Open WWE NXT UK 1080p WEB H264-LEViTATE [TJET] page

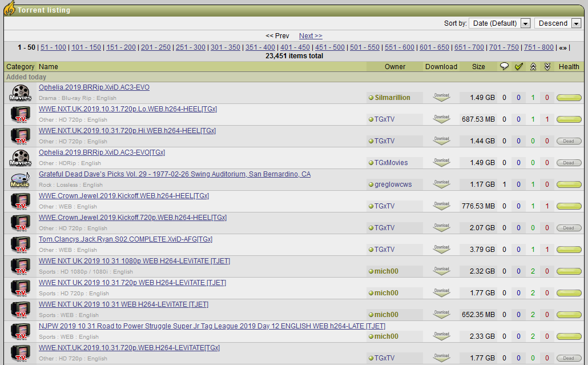(134, 261)
